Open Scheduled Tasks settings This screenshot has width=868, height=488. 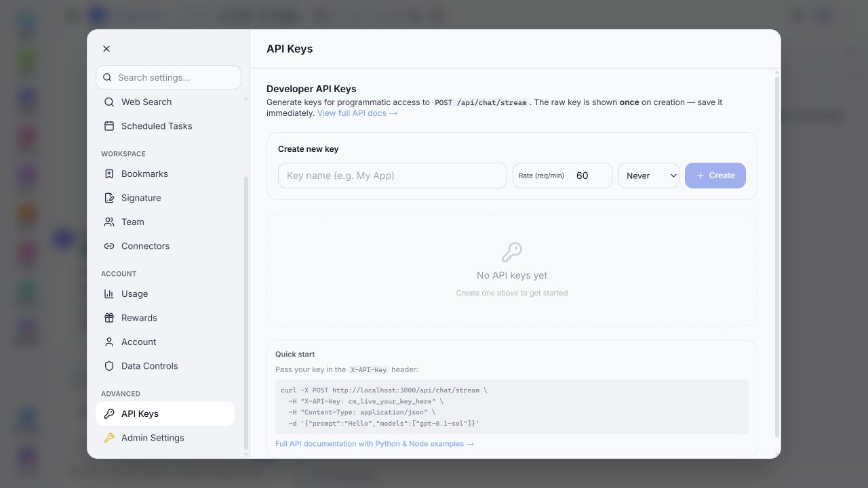[x=165, y=126]
